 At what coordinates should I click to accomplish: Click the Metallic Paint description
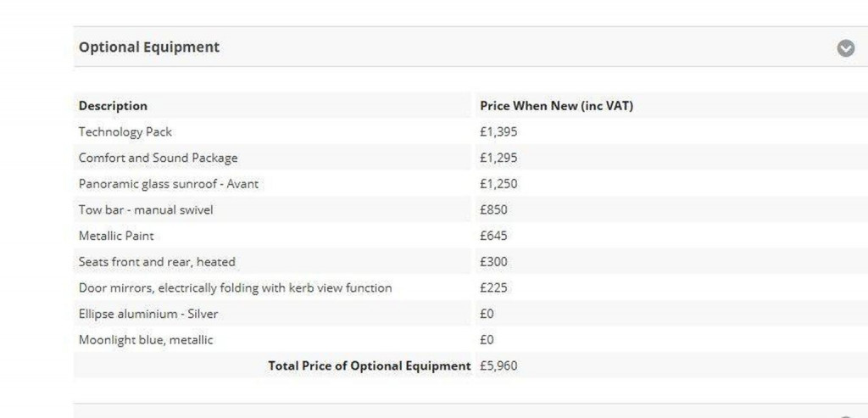pyautogui.click(x=116, y=236)
